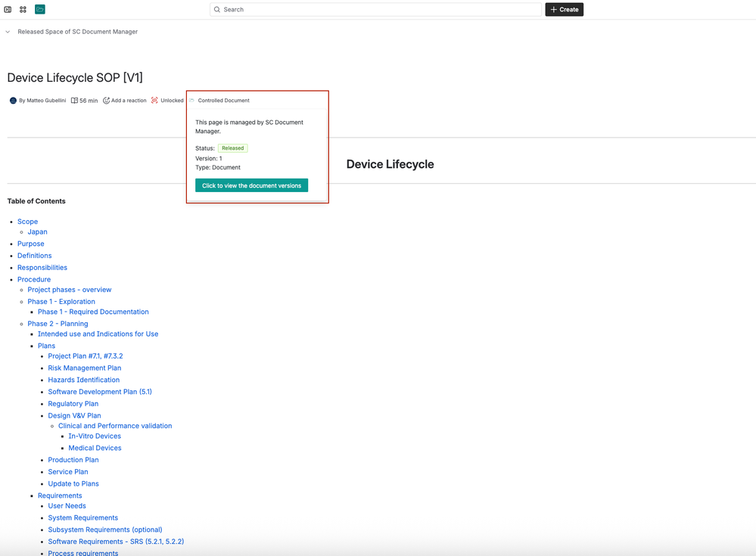Click the Unlocked status icon
Viewport: 756px width, 556px height.
(154, 101)
